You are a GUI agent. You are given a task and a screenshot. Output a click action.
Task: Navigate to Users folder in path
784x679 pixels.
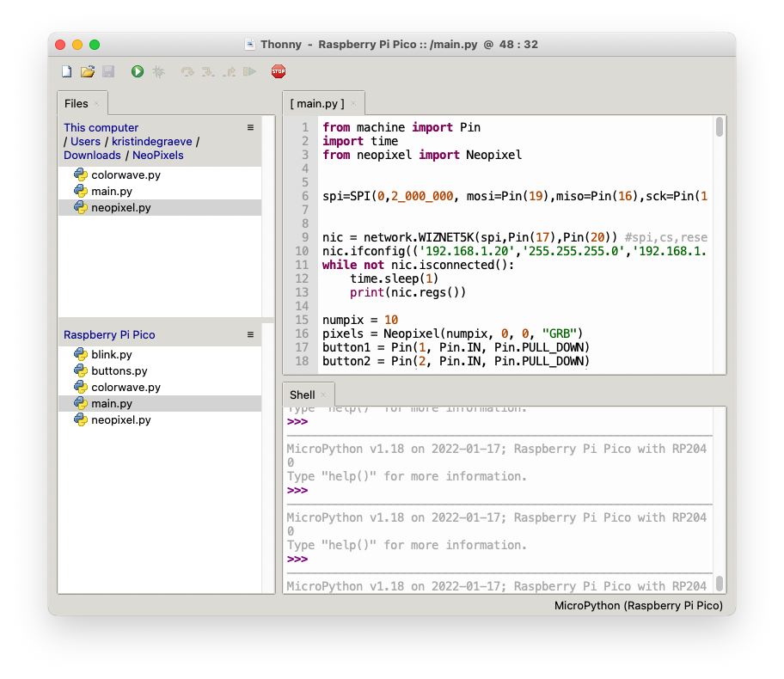(85, 142)
